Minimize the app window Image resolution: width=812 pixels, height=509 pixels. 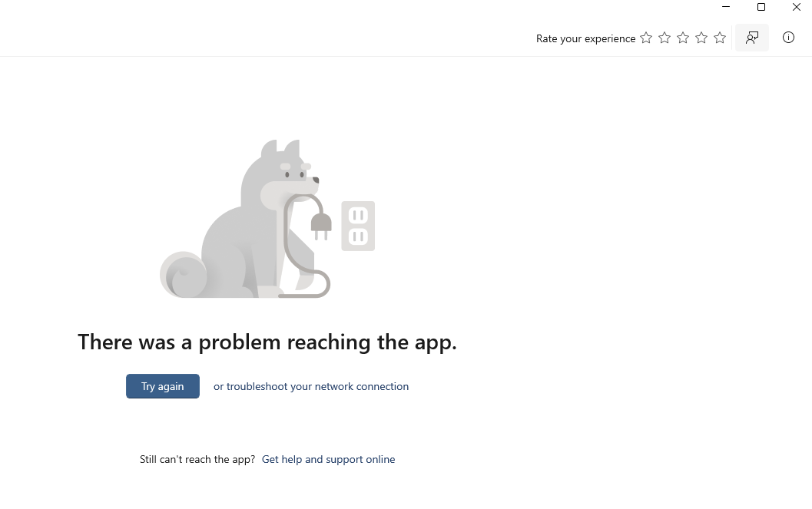coord(726,7)
